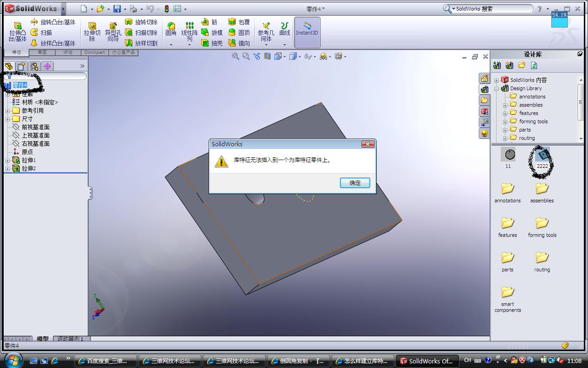Create a new document from the toolbar
The image size is (588, 368).
coord(84,9)
